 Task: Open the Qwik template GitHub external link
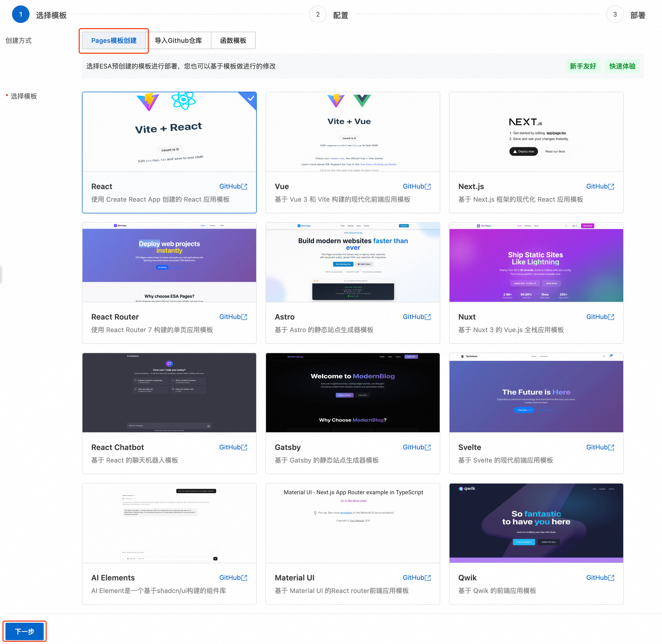pyautogui.click(x=600, y=578)
